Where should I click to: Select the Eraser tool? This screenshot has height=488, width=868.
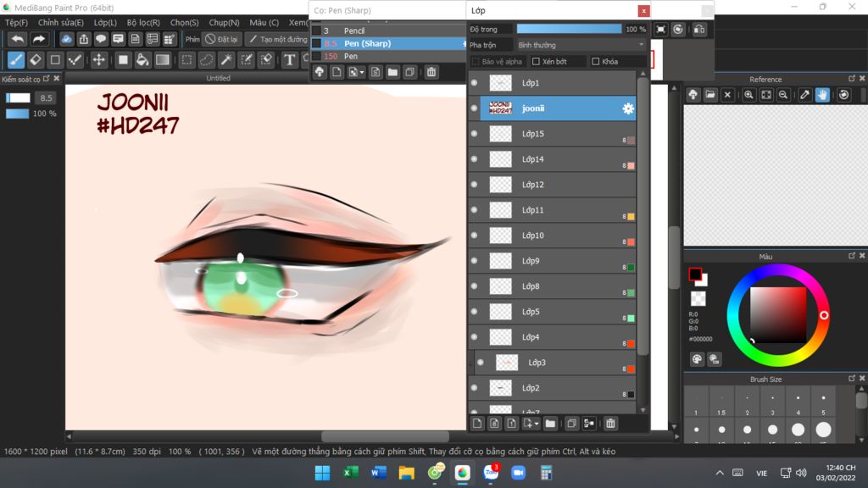pyautogui.click(x=36, y=60)
